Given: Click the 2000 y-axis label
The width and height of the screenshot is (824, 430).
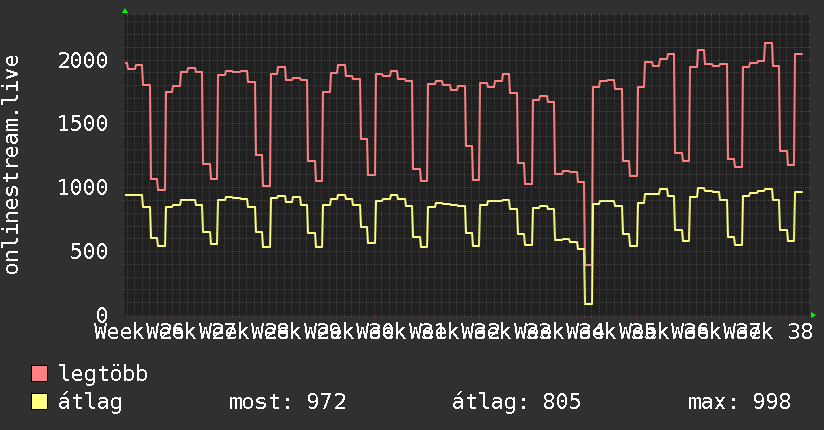Looking at the screenshot, I should coord(83,60).
